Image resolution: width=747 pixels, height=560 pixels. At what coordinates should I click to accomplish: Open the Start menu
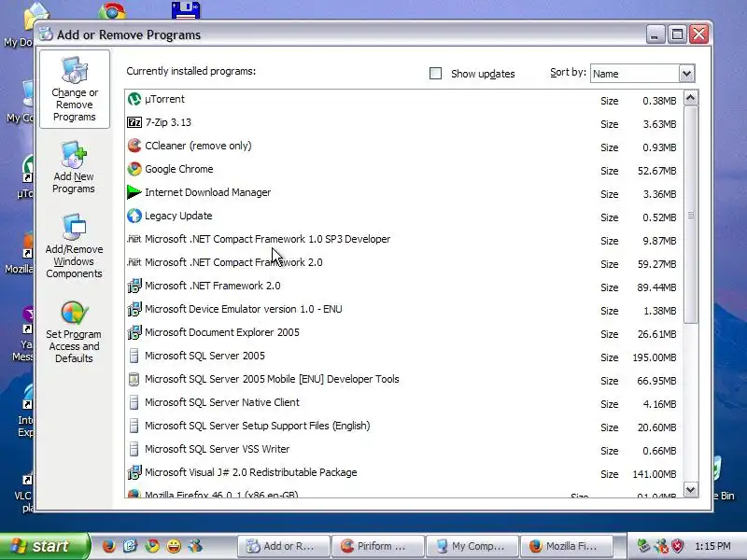point(44,546)
